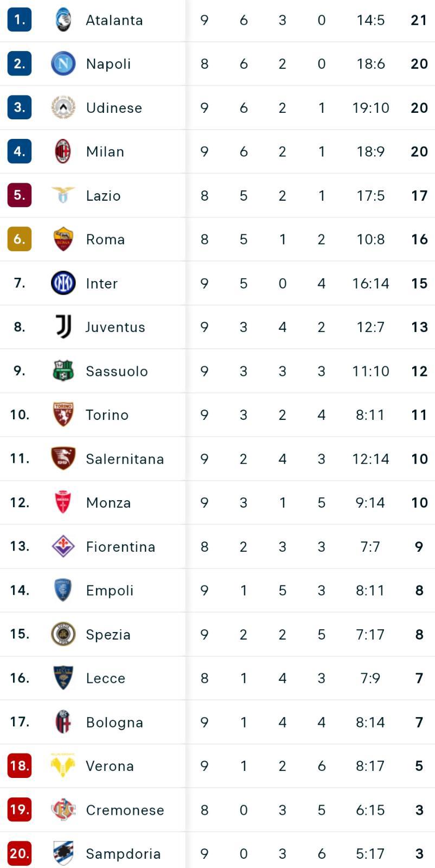Select the Roma crest icon
Image resolution: width=435 pixels, height=868 pixels.
click(x=63, y=239)
